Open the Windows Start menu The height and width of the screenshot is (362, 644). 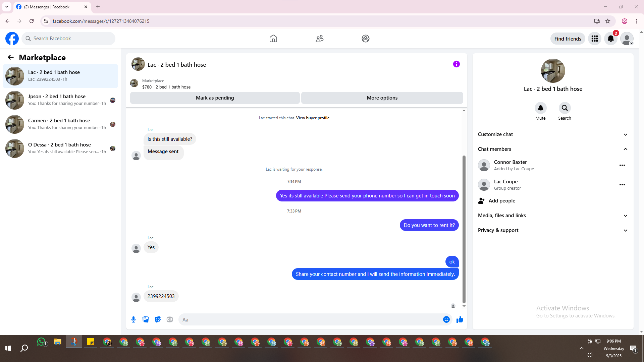8,349
